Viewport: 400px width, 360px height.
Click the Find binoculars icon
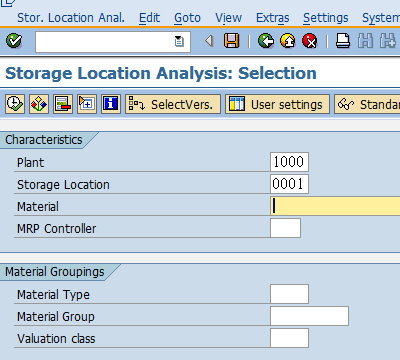pyautogui.click(x=365, y=41)
